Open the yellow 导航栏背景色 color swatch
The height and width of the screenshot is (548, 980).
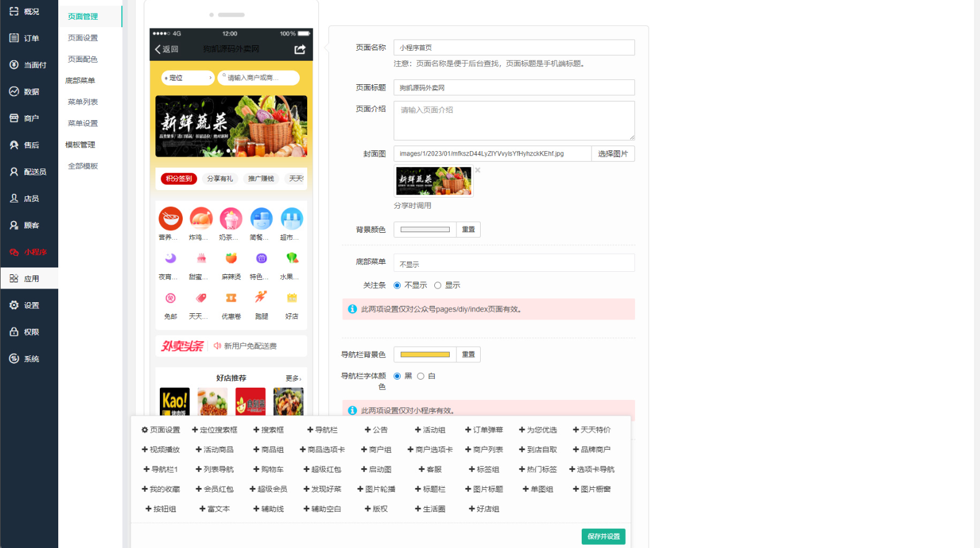tap(425, 355)
